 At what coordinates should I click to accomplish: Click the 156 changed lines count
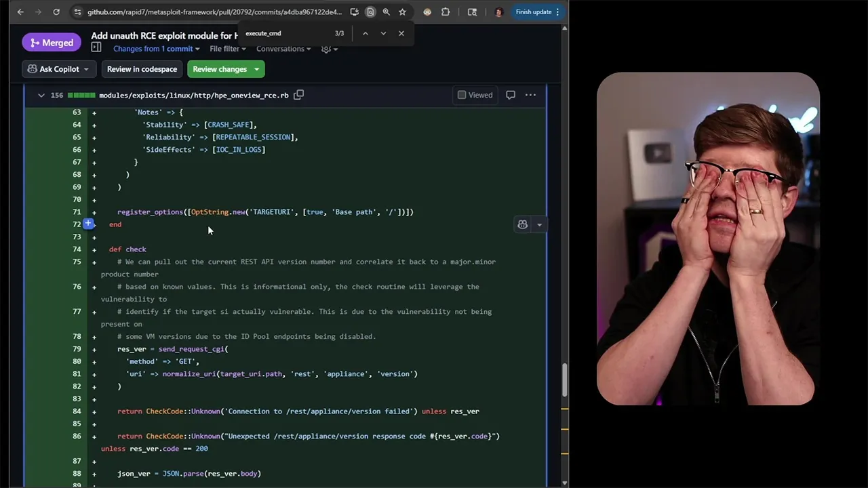(x=57, y=96)
